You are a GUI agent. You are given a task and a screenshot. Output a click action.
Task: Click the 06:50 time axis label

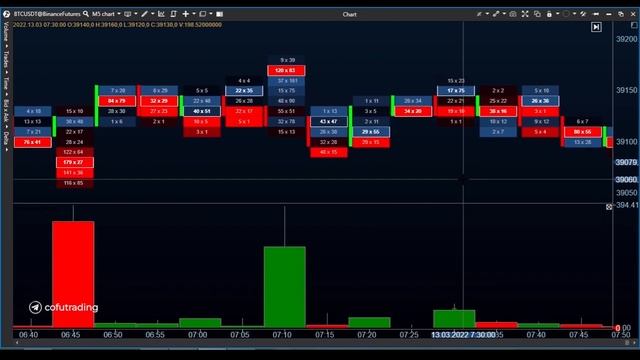[x=113, y=335]
